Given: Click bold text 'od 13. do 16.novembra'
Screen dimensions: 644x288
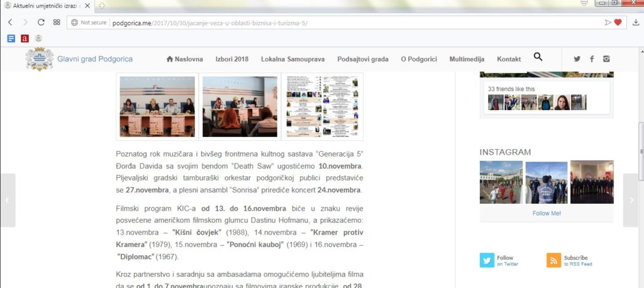Looking at the screenshot, I should click(x=244, y=208).
